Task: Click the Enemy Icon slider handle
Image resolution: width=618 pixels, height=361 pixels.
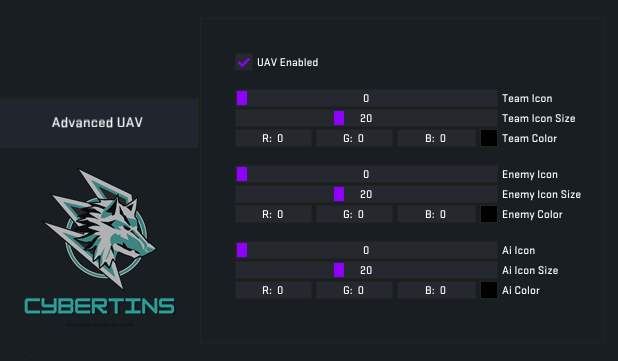Action: [x=242, y=174]
